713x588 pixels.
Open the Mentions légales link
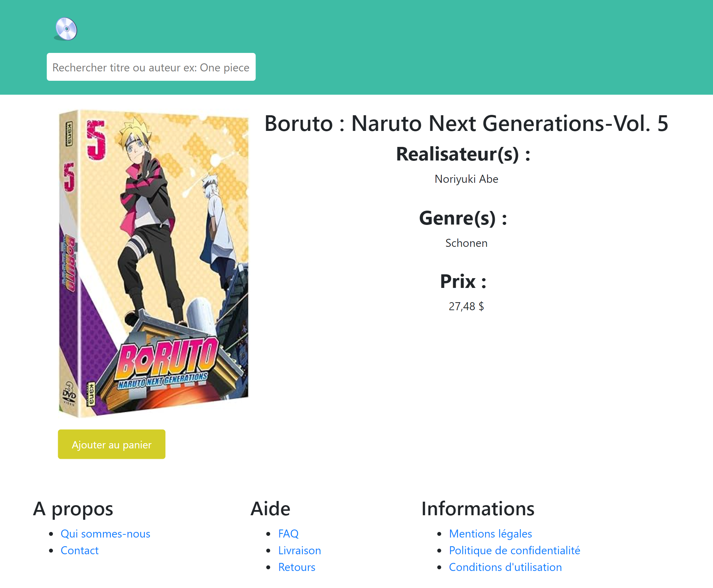(490, 534)
